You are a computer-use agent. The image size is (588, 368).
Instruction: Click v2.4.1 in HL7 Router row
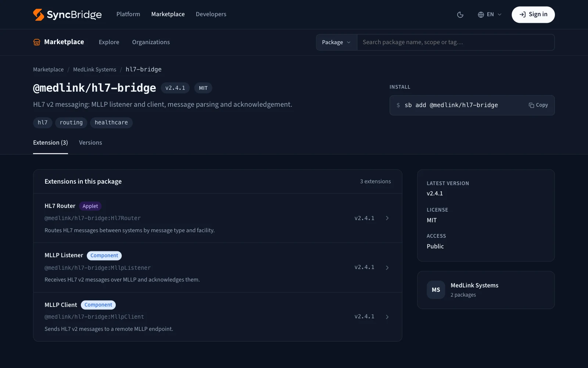tap(365, 218)
